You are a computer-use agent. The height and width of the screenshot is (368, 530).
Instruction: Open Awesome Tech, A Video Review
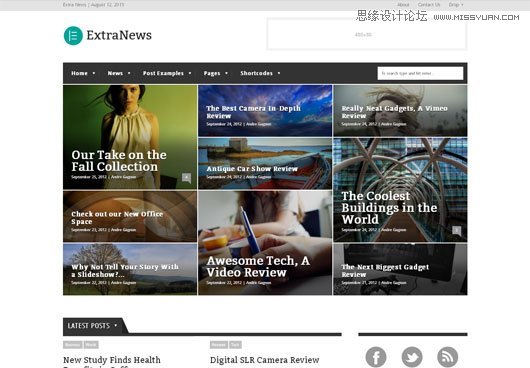[258, 267]
